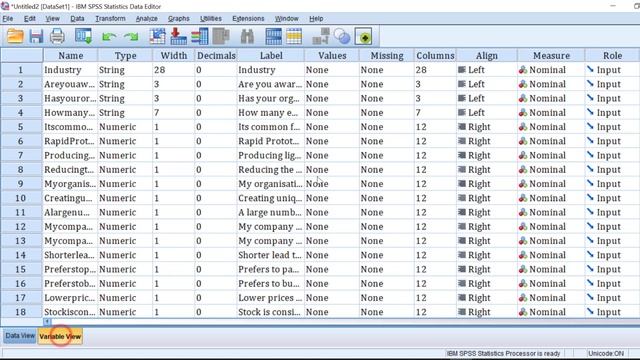Open Type cell for Industry row
640x360 pixels.
click(x=125, y=70)
